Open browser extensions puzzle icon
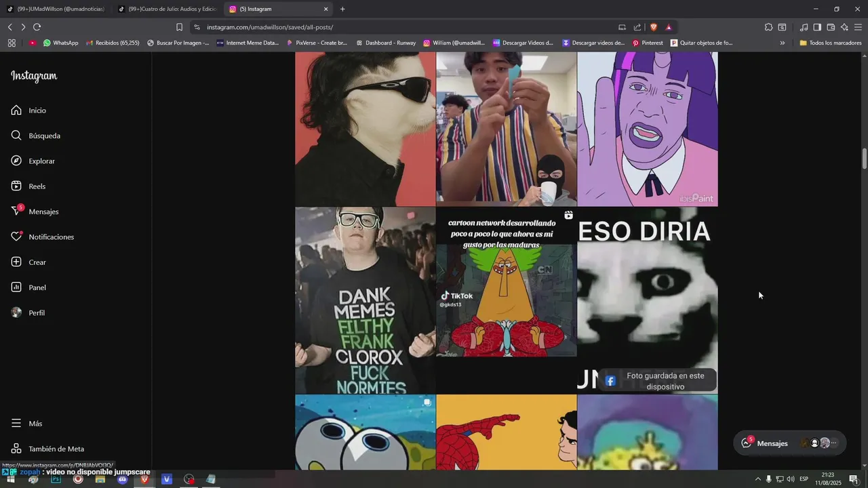 [768, 27]
